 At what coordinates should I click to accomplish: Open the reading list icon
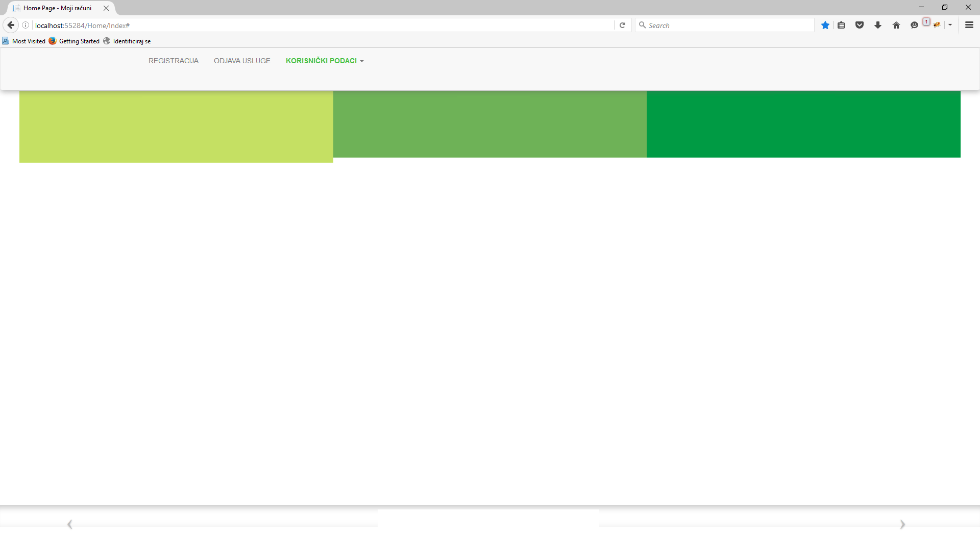pyautogui.click(x=842, y=24)
